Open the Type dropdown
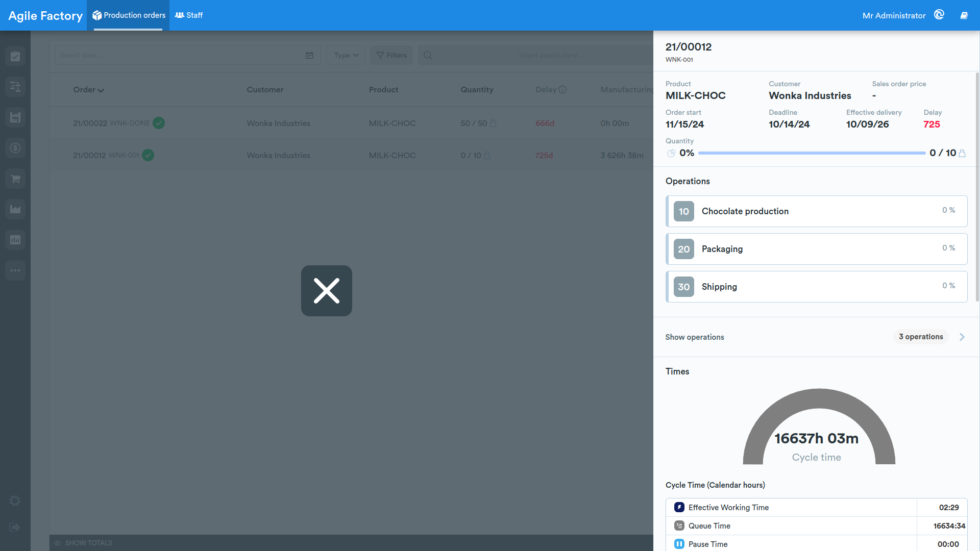This screenshot has width=980, height=551. (346, 55)
